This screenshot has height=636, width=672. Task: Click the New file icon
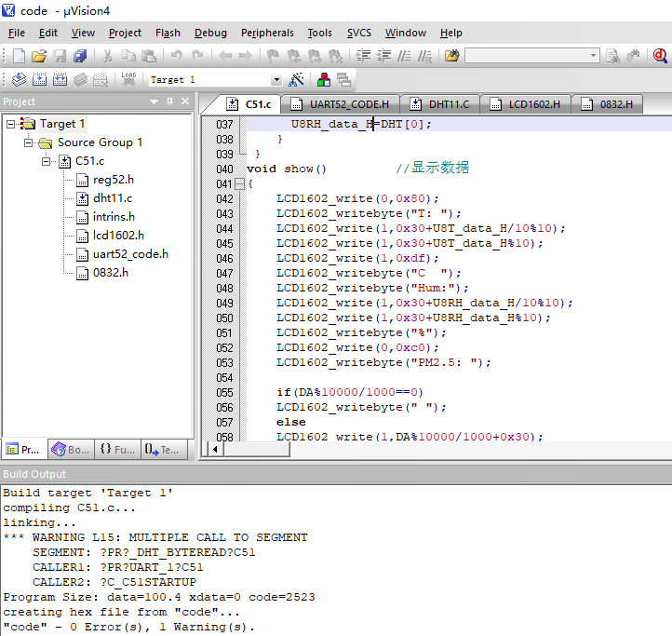(18, 56)
